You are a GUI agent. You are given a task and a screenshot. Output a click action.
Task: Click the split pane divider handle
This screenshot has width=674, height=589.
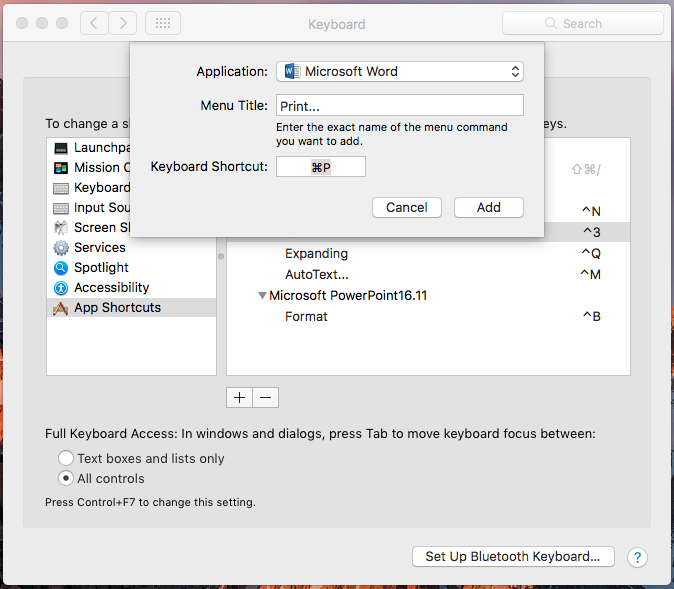click(x=221, y=257)
